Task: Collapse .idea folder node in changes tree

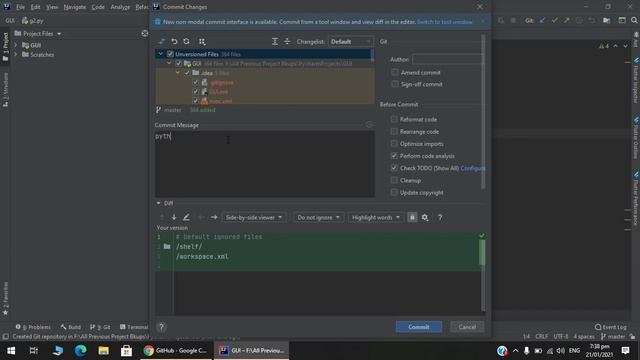Action: (x=178, y=73)
